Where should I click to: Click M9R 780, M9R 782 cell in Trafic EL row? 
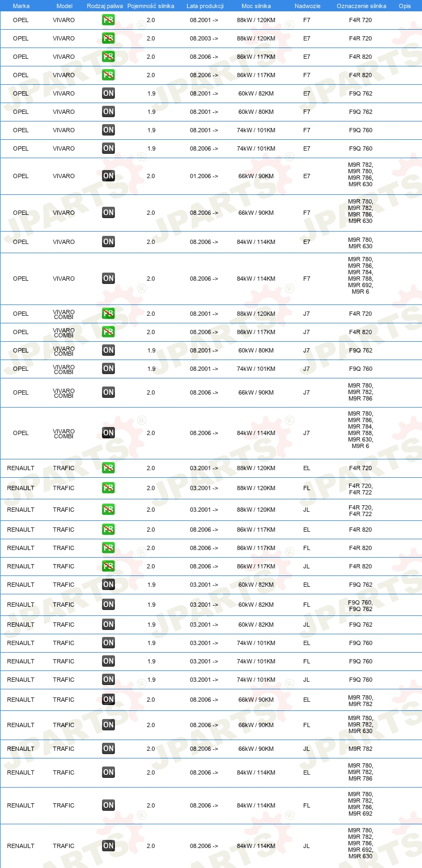[x=360, y=701]
